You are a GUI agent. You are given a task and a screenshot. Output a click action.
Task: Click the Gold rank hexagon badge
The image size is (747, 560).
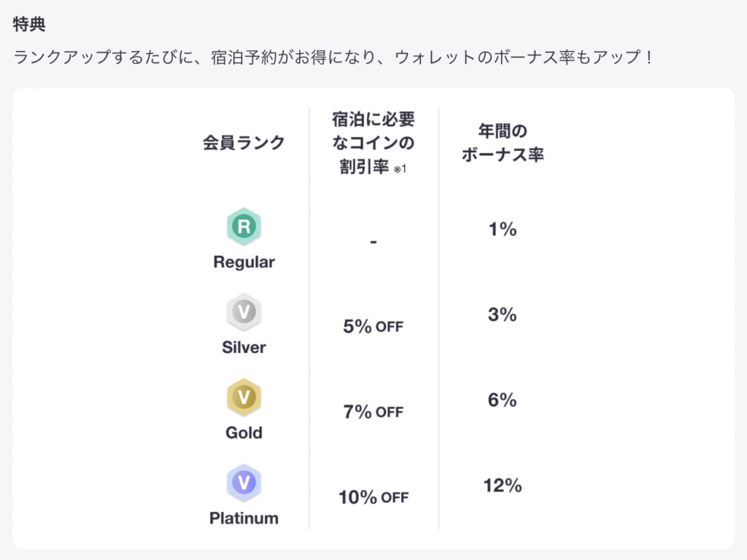tap(244, 398)
